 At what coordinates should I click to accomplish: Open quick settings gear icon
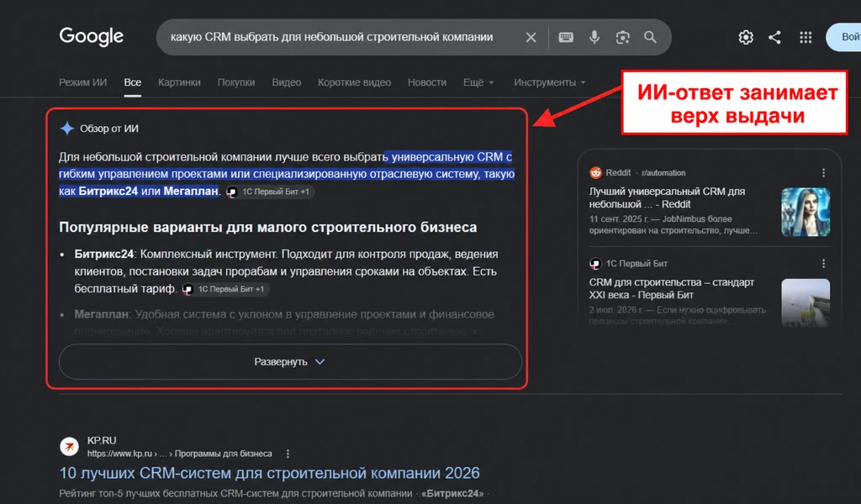pyautogui.click(x=746, y=37)
